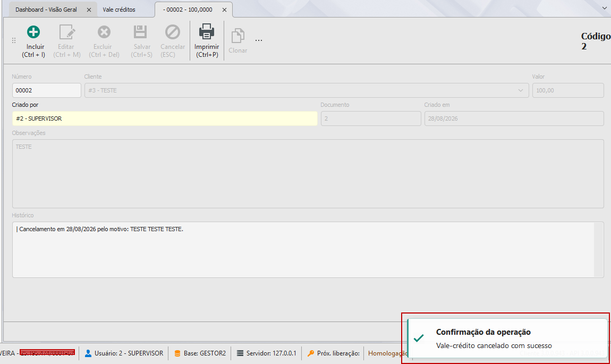Click the green checkmark in the notification
The height and width of the screenshot is (364, 611).
419,338
